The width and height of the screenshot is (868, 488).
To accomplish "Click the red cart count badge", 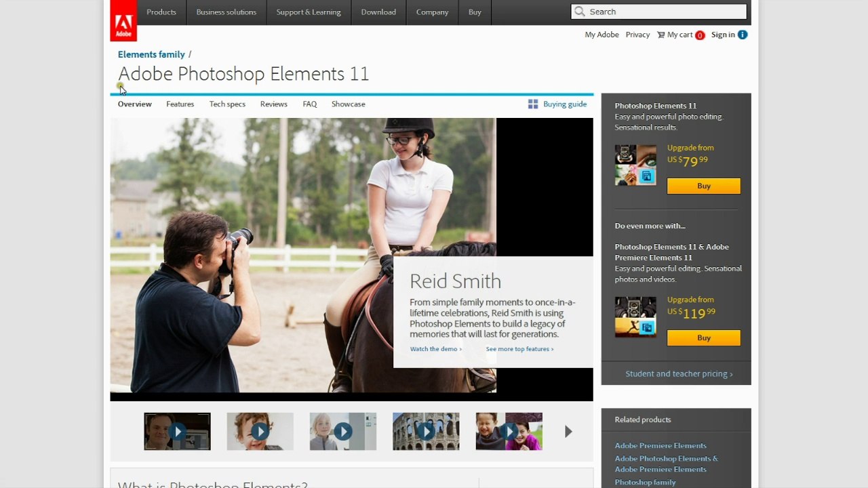I will pyautogui.click(x=700, y=35).
